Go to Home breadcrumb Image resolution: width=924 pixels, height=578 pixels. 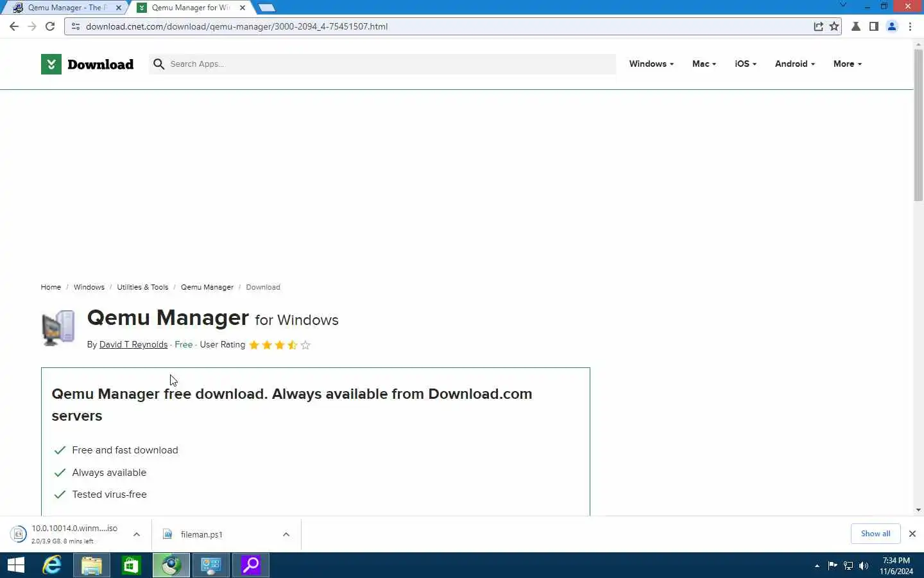coord(51,287)
